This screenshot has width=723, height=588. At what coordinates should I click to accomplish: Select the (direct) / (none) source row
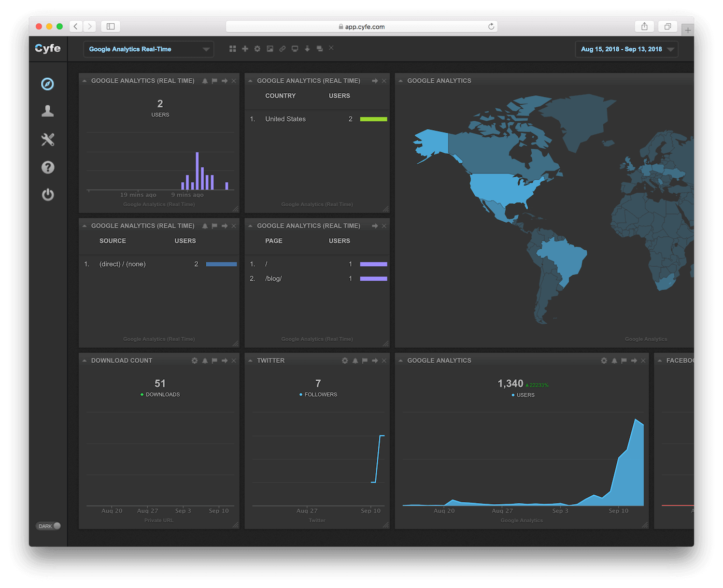(x=159, y=264)
